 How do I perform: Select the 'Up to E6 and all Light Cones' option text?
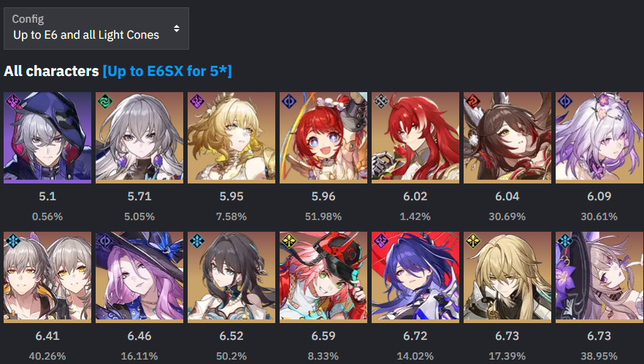86,35
